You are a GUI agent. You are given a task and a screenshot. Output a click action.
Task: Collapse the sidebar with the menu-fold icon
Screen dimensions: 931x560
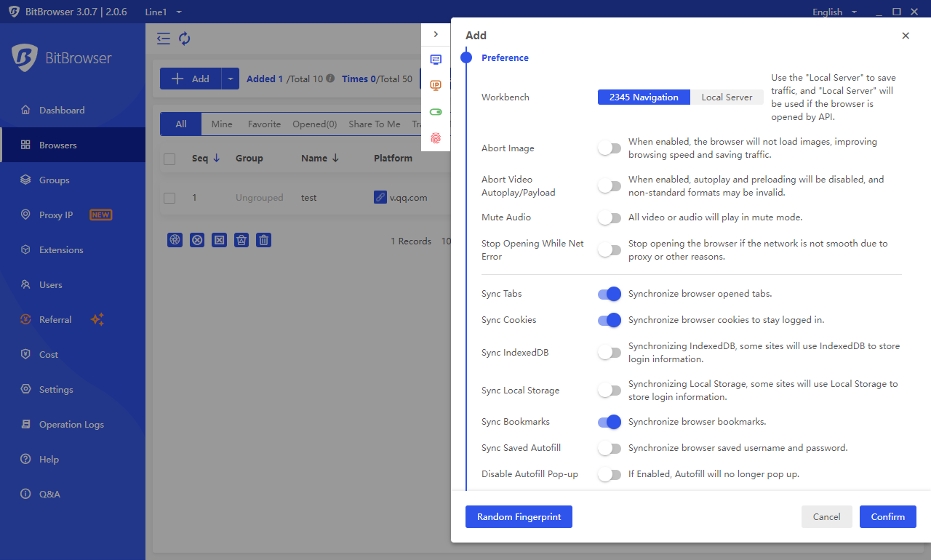[164, 39]
